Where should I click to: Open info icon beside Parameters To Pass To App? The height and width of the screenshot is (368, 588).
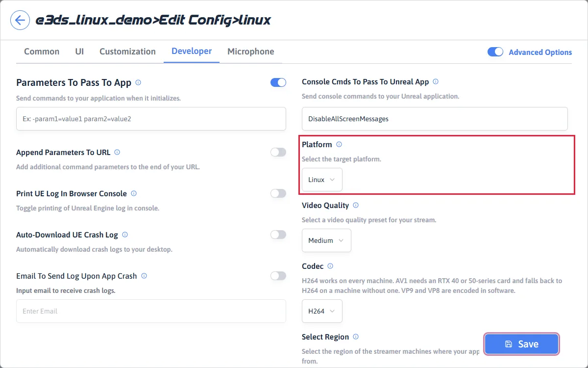click(138, 82)
